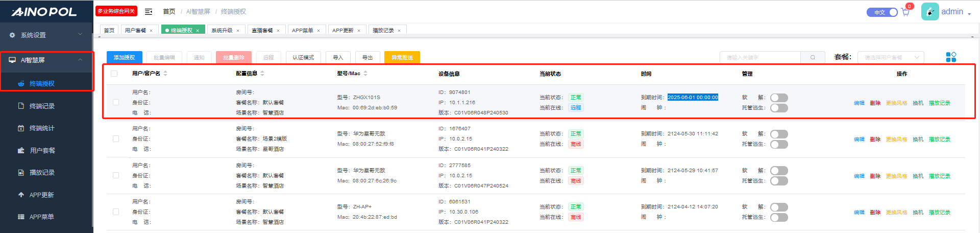Close the 用户套餐 tab via its X
980x233 pixels.
(151, 31)
